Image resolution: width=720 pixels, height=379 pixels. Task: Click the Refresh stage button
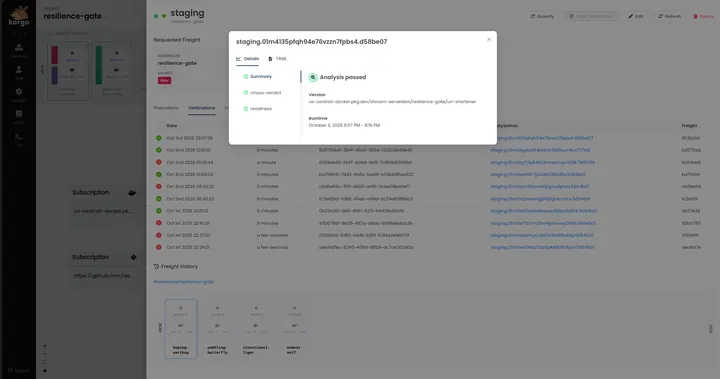(x=669, y=16)
